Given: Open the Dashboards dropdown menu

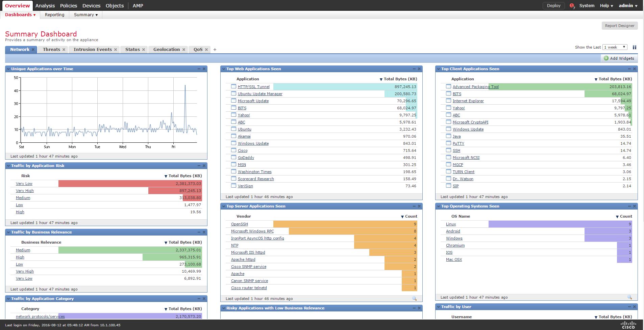Looking at the screenshot, I should (x=20, y=15).
